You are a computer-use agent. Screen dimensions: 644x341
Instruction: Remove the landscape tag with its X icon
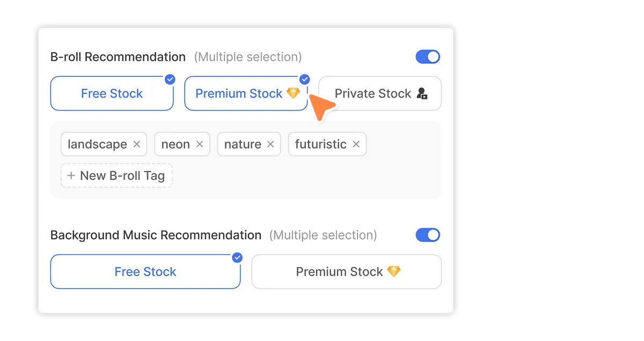point(136,144)
